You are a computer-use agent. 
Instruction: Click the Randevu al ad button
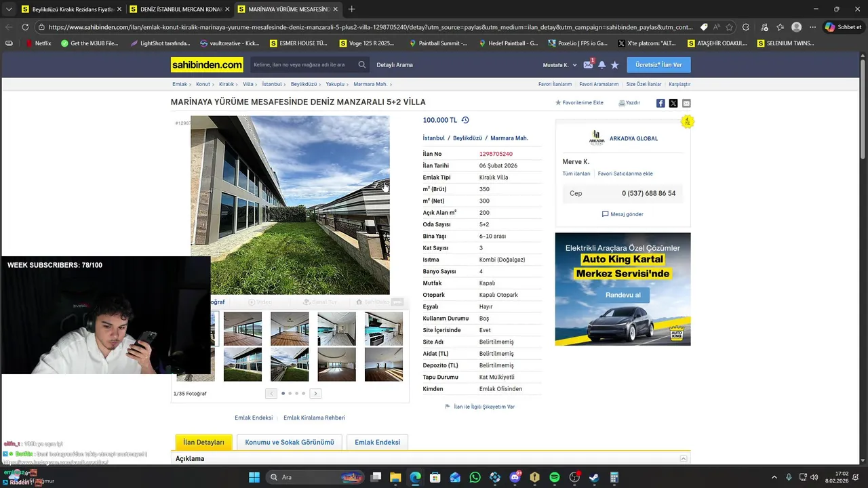(x=623, y=295)
